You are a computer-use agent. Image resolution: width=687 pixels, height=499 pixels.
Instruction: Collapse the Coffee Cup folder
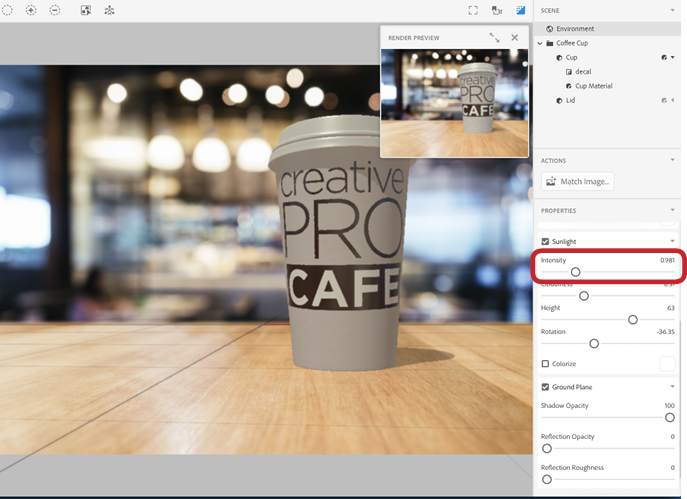[540, 43]
